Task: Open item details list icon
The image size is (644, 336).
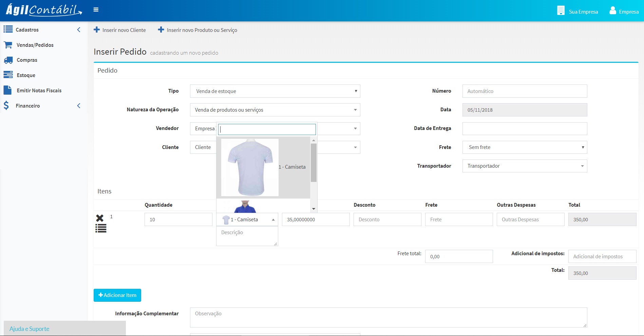Action: [x=101, y=228]
